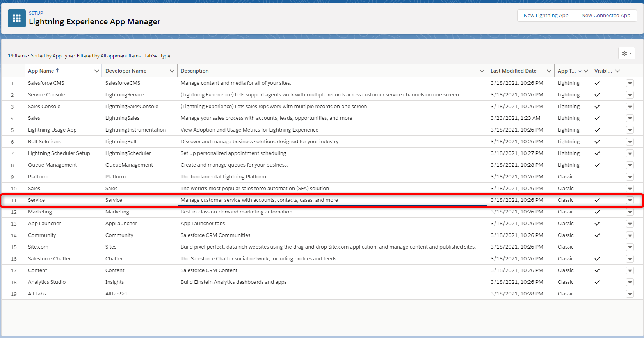Click the sort arrow beside App Name
This screenshot has height=338, width=644.
tap(58, 70)
